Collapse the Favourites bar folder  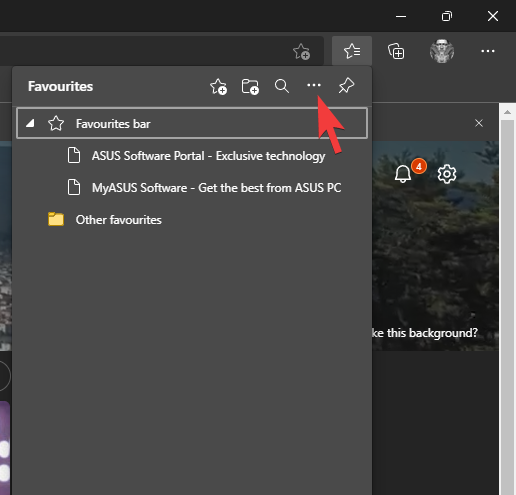pyautogui.click(x=30, y=124)
